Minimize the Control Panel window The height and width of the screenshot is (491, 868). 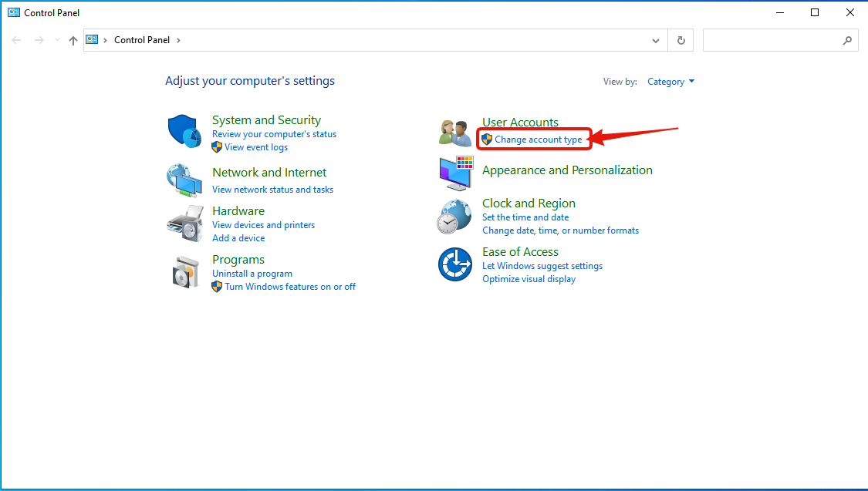780,12
